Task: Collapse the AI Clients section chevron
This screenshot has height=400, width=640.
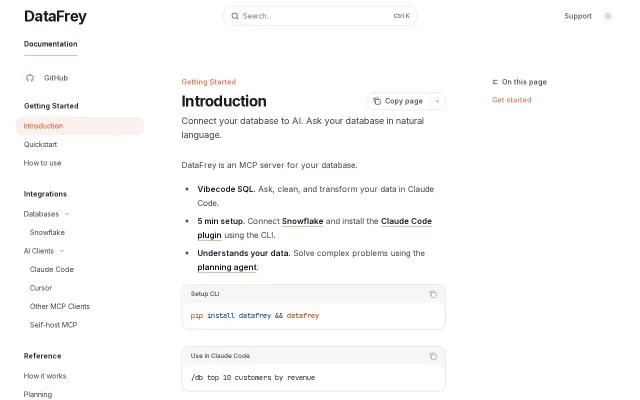Action: (x=62, y=251)
